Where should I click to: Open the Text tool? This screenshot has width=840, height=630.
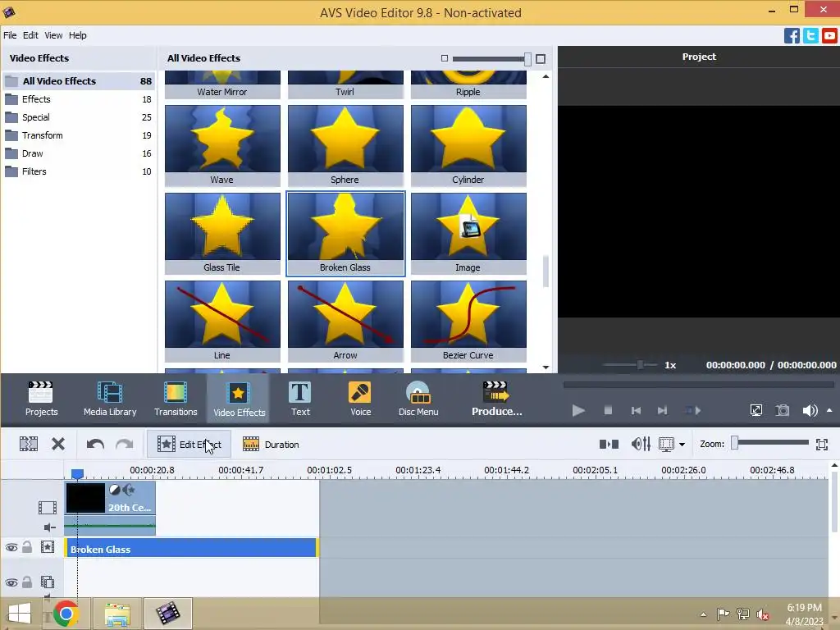click(300, 399)
